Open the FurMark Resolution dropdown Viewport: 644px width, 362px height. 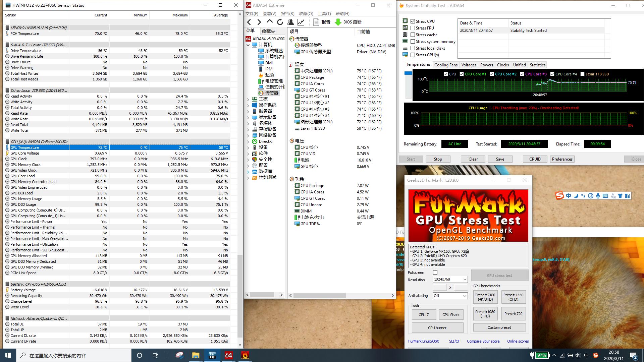click(x=450, y=279)
